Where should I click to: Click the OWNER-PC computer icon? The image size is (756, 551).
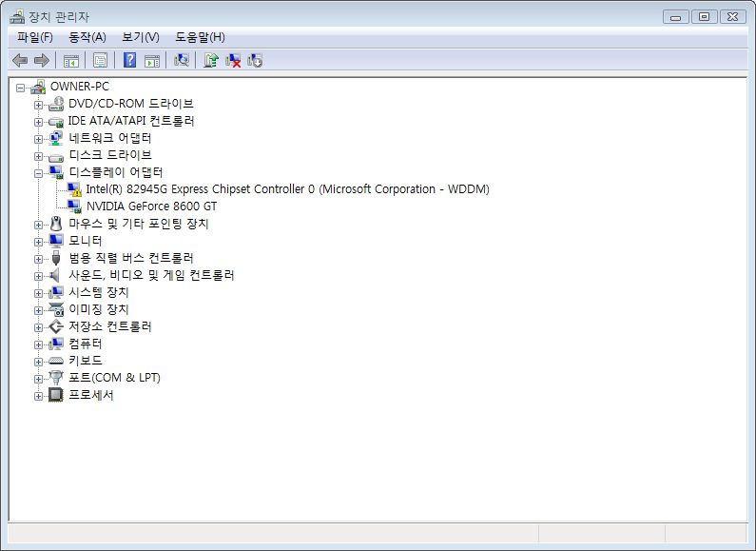[38, 87]
